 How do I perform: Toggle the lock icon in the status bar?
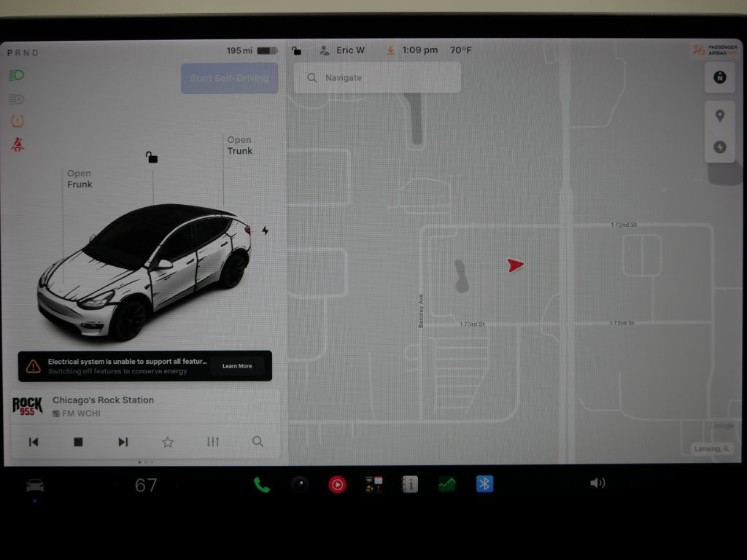coord(296,50)
